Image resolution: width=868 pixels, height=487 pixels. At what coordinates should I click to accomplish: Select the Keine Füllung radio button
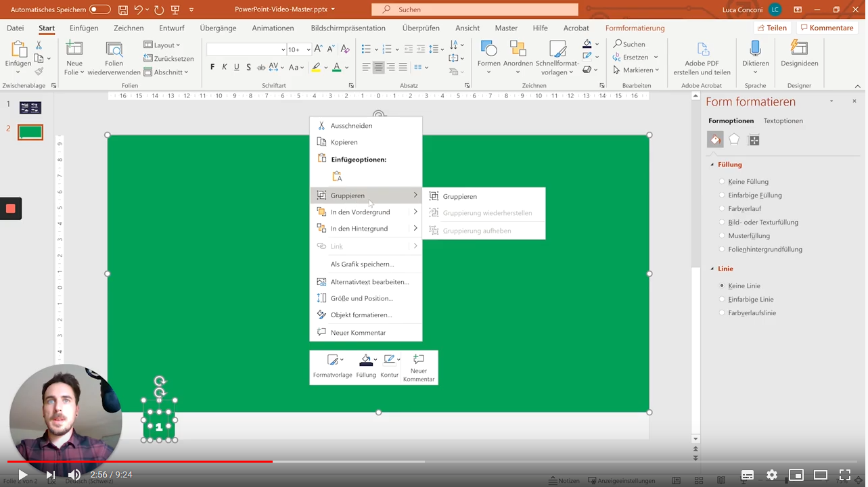[722, 181]
